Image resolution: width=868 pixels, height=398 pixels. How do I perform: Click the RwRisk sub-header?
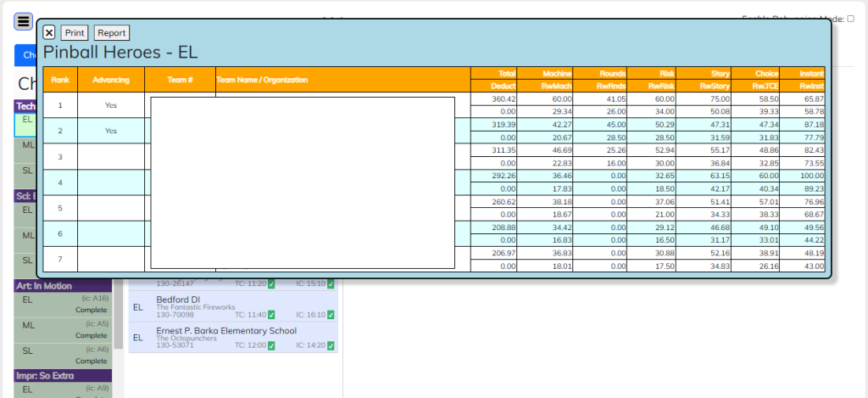tap(652, 86)
